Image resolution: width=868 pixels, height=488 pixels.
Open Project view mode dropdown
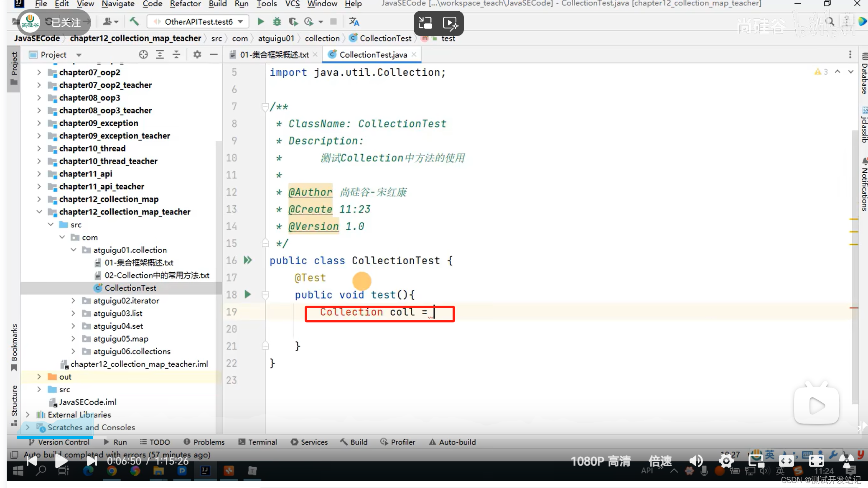79,55
